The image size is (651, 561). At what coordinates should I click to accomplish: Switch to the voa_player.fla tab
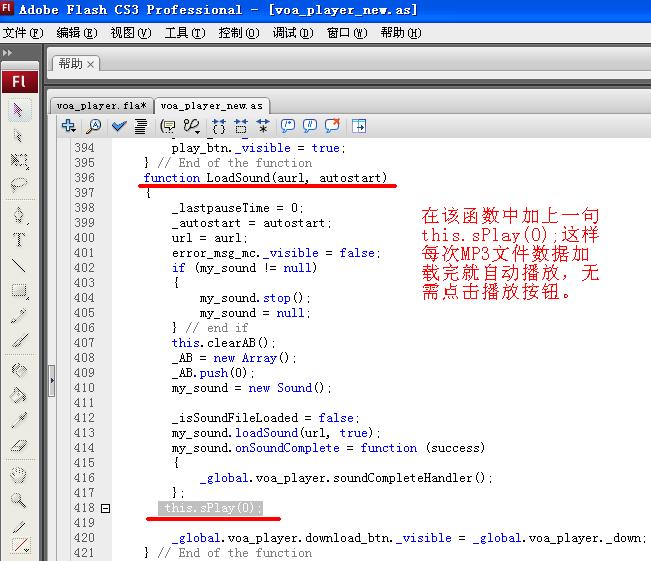click(x=101, y=105)
